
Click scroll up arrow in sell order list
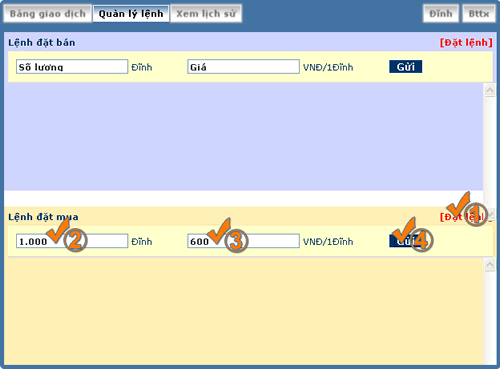(x=490, y=90)
